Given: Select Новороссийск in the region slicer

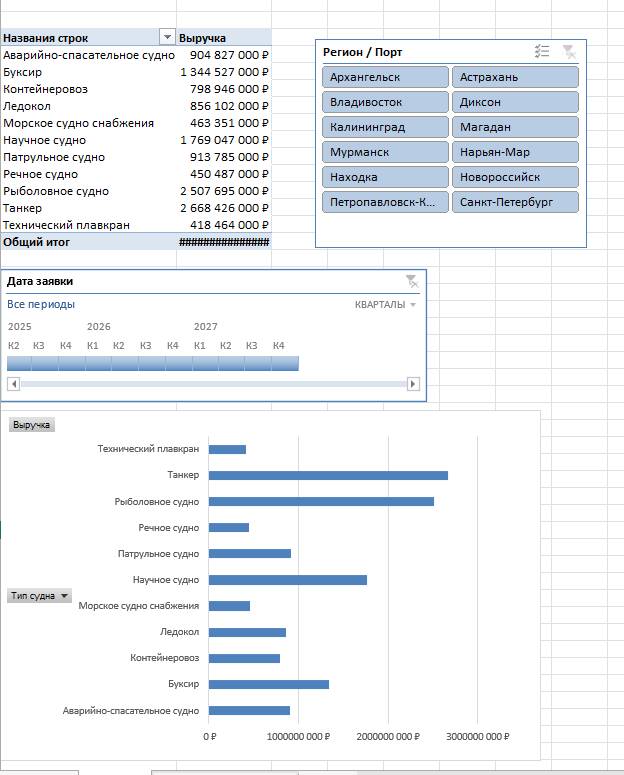Looking at the screenshot, I should pos(515,177).
